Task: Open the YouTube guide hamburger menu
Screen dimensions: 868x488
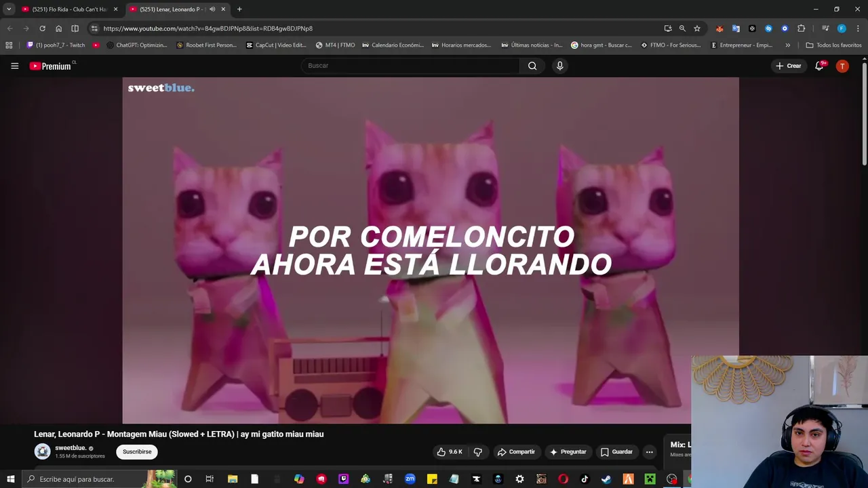Action: [14, 66]
